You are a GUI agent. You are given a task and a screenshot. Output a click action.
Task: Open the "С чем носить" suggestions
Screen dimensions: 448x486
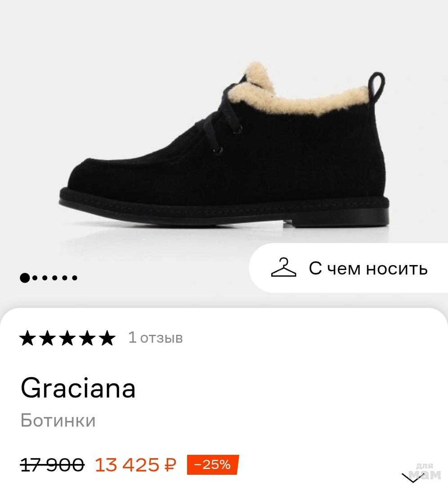tap(367, 269)
